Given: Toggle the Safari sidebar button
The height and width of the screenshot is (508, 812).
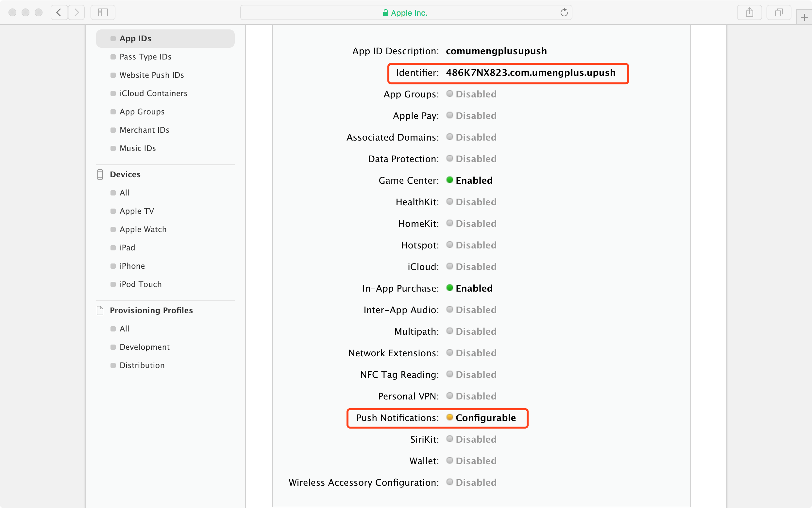Looking at the screenshot, I should coord(103,13).
